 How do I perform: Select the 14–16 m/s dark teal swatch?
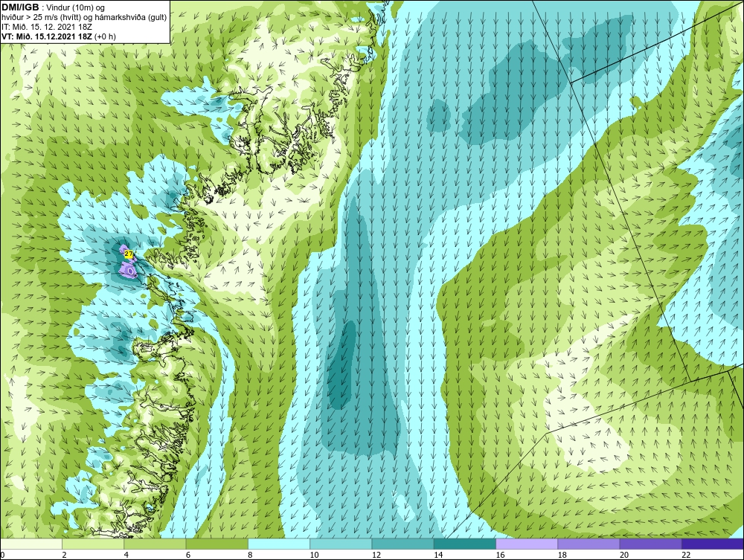(464, 544)
